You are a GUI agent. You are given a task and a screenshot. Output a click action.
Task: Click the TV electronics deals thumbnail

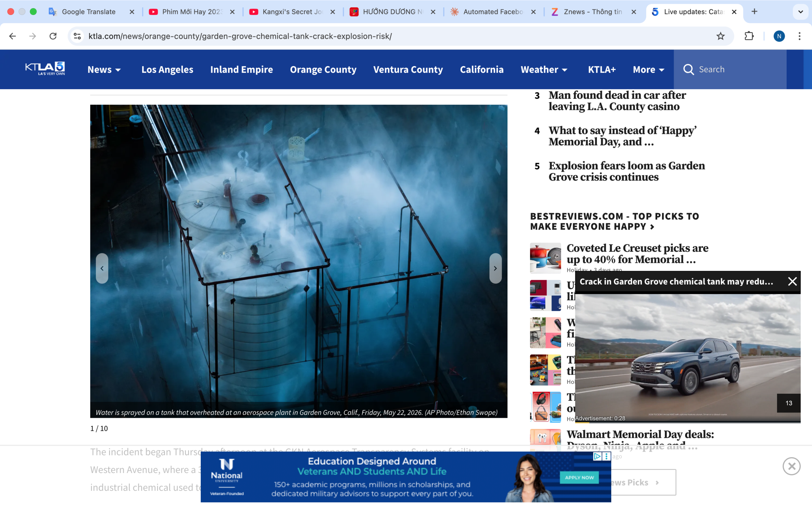[545, 295]
